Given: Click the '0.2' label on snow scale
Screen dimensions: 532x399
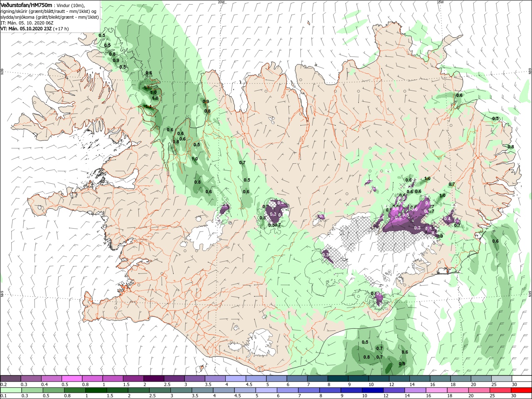Looking at the screenshot, I should coord(3,384).
